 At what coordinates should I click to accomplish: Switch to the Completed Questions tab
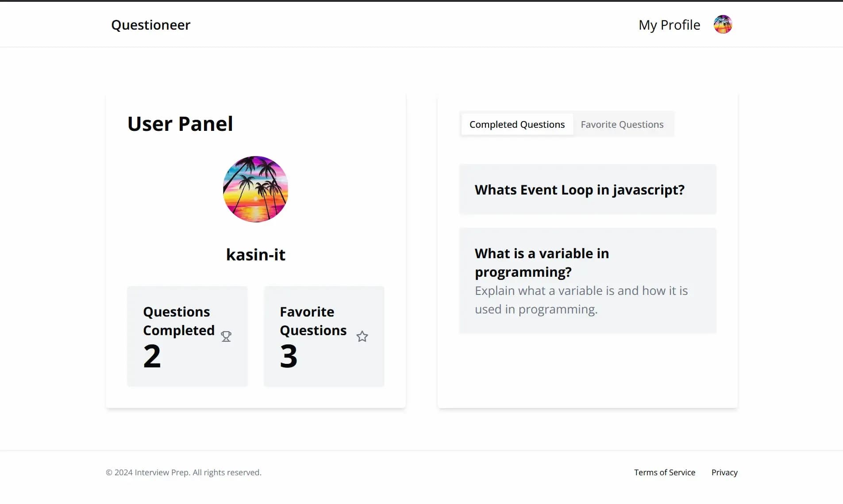coord(516,124)
